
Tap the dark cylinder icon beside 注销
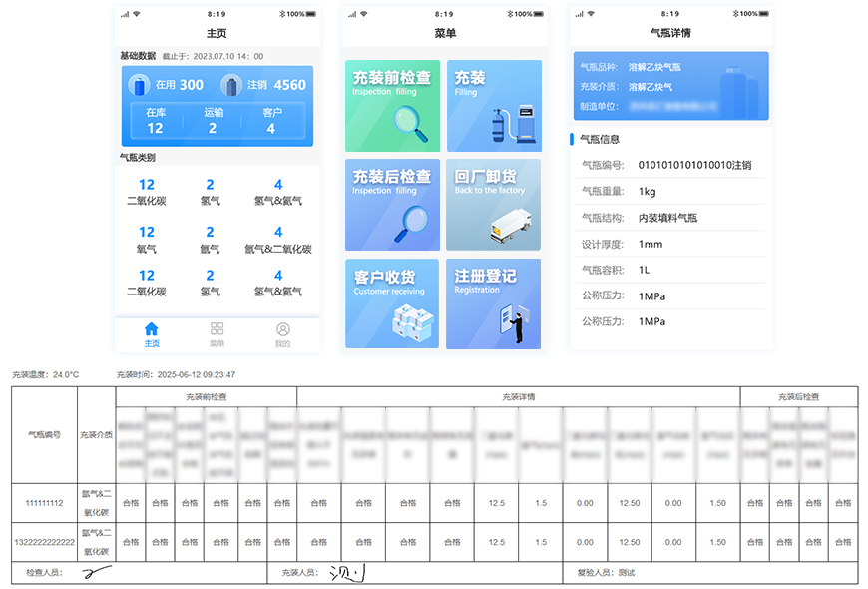pyautogui.click(x=231, y=86)
